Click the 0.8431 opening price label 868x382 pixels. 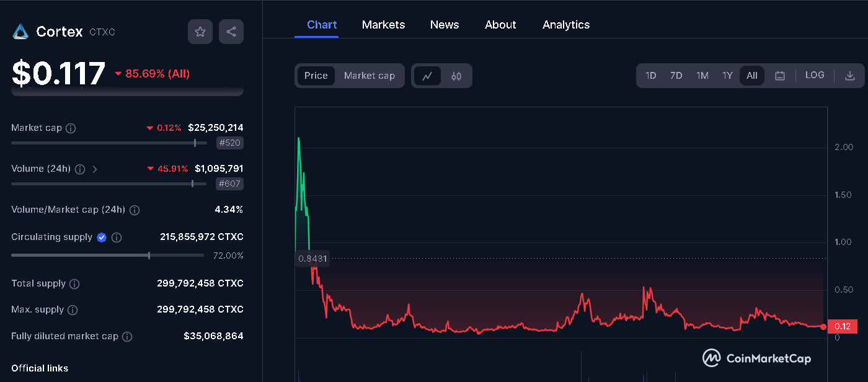pos(313,259)
